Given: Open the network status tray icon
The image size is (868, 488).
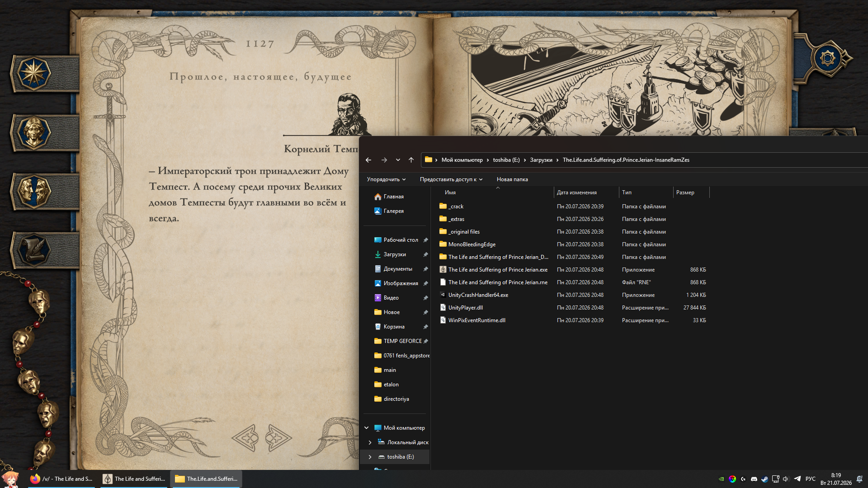Looking at the screenshot, I should point(775,479).
